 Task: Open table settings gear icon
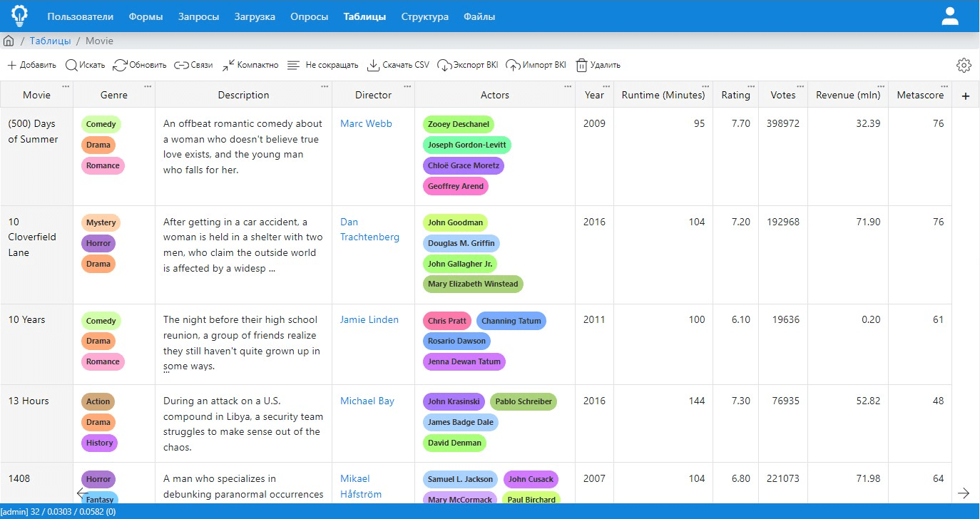point(964,65)
